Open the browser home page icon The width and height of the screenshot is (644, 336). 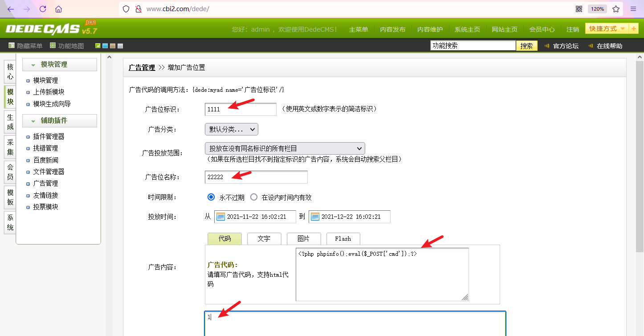pyautogui.click(x=58, y=9)
